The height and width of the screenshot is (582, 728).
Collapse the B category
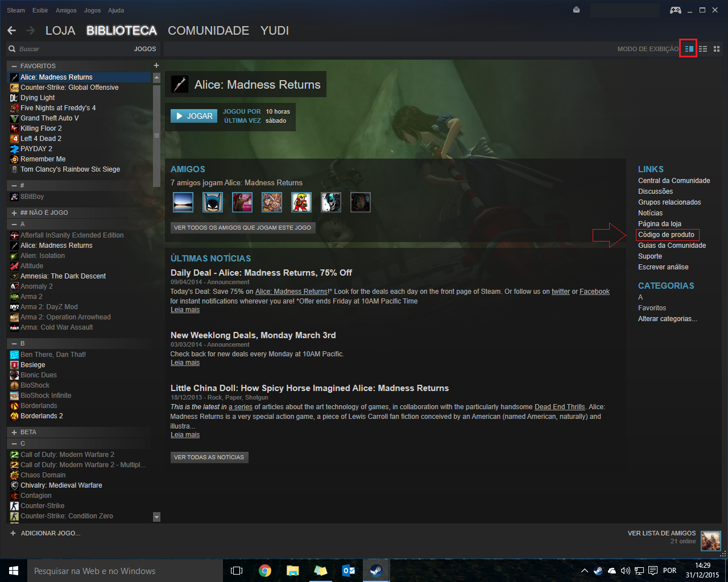click(x=14, y=343)
